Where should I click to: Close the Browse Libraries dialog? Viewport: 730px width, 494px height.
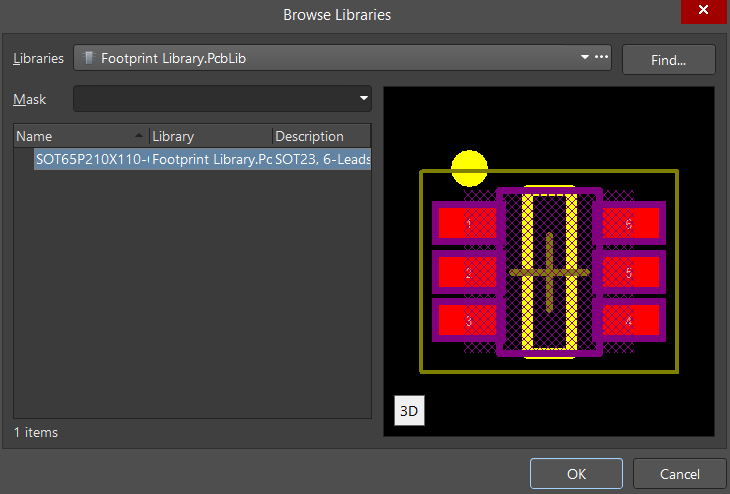(703, 10)
